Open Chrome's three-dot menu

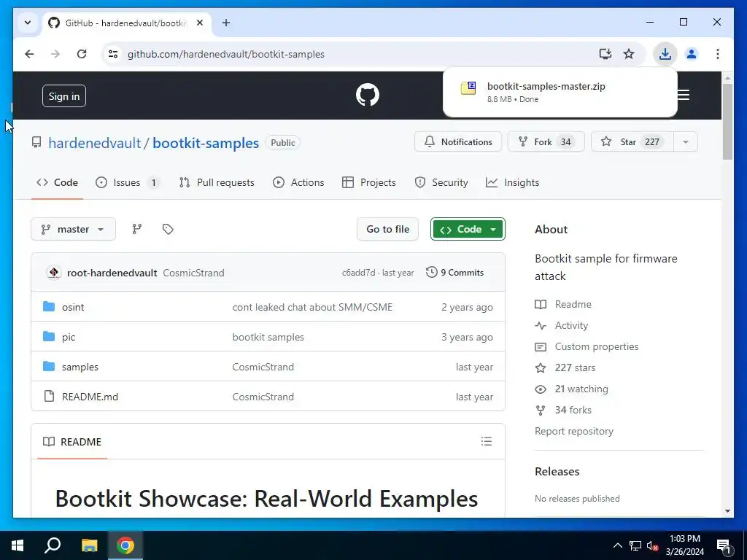tap(718, 54)
